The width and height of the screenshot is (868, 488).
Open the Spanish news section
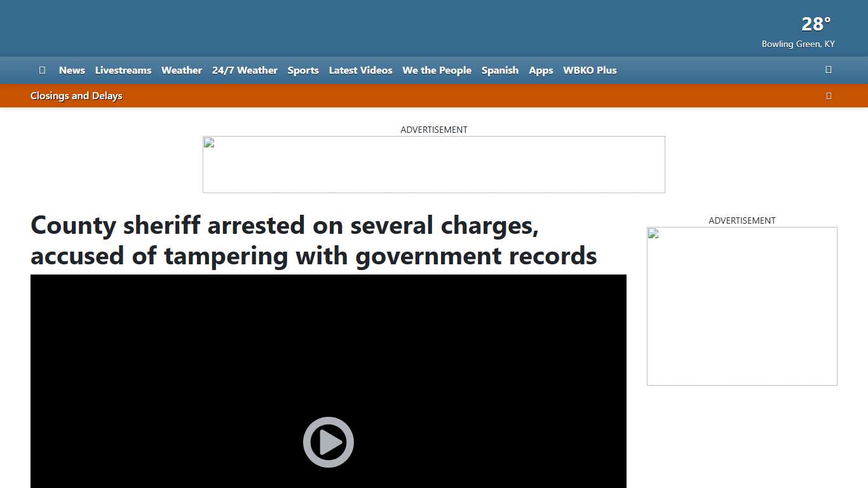[500, 70]
